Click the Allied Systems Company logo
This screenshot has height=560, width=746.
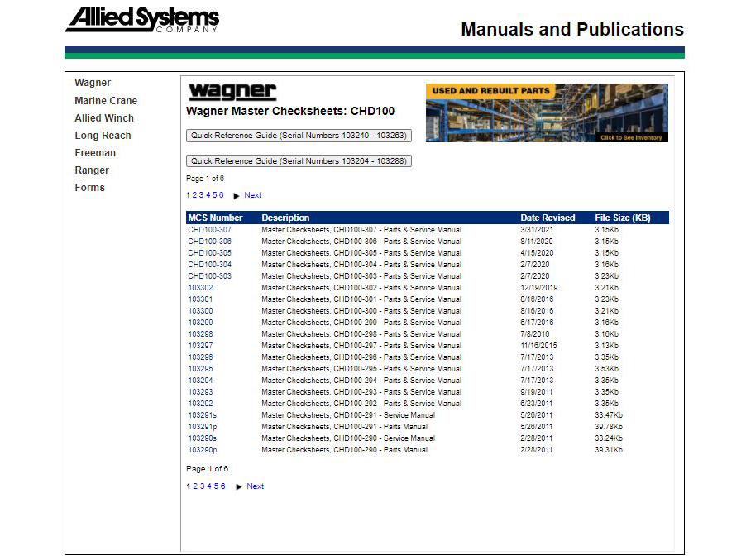(x=142, y=20)
